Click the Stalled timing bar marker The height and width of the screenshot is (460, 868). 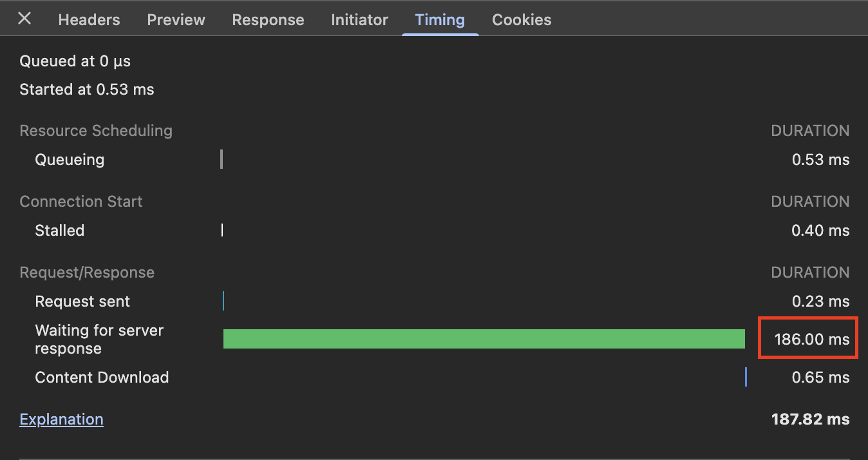[222, 230]
